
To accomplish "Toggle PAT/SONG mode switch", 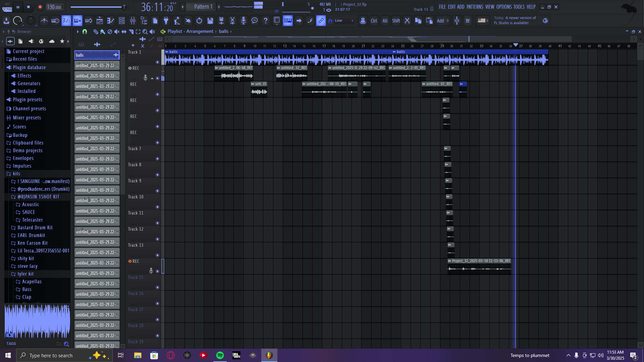I will 7,7.
